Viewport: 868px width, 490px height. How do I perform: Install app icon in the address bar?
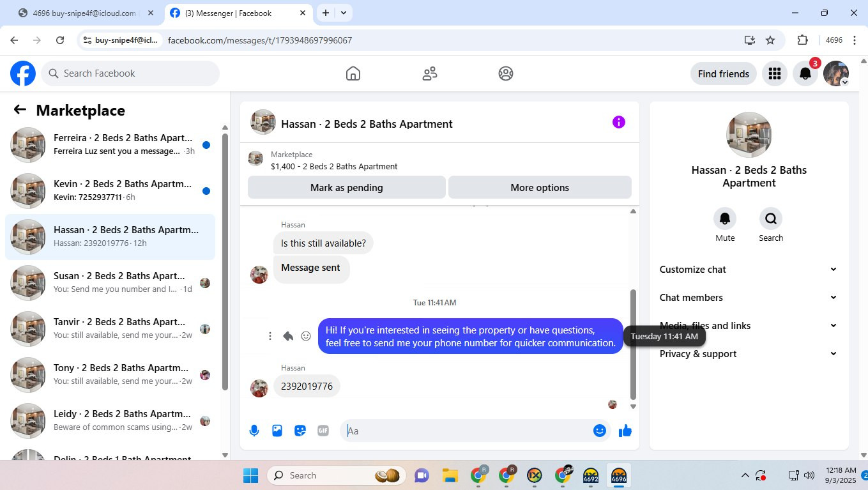pos(750,40)
